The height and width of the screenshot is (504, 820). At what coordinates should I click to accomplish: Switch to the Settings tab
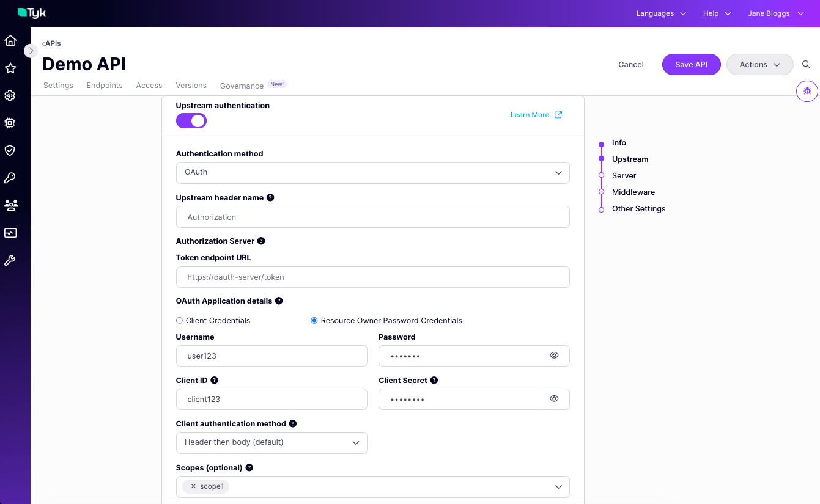(x=58, y=86)
